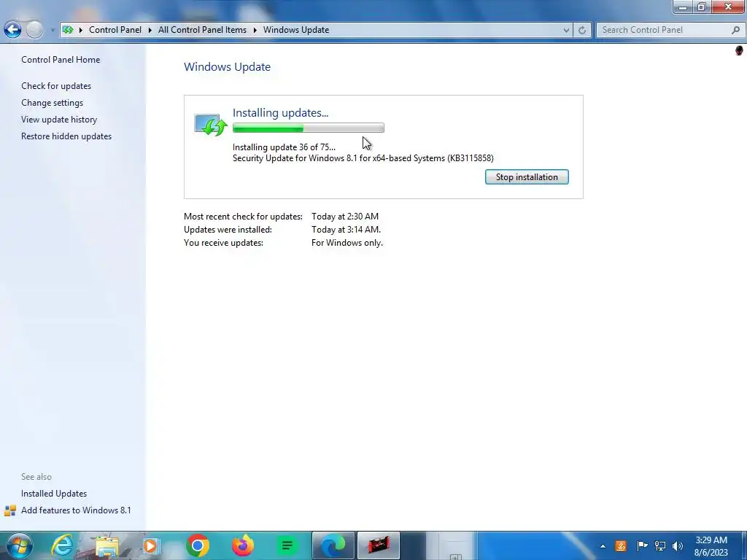Select All Control Panel Items breadcrumb

pos(202,29)
